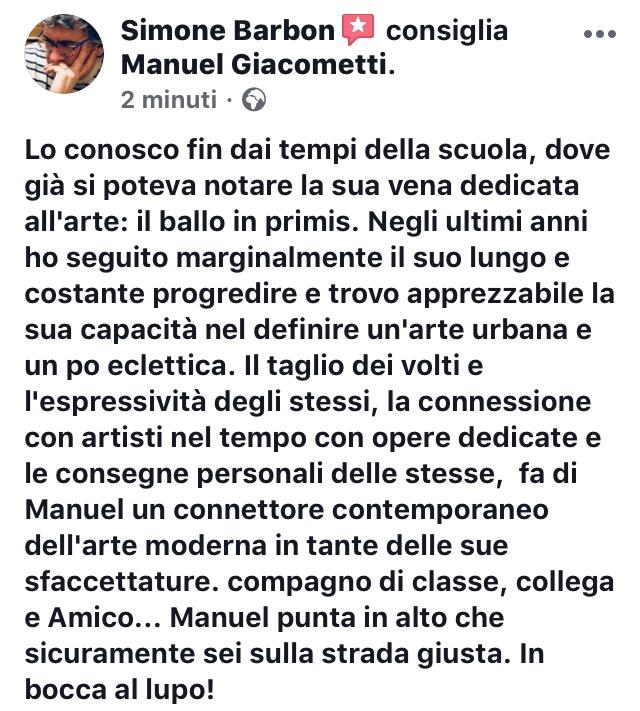Viewport: 640px width, 711px height.
Task: Click the phrase 'un'arte urbana' in the post
Action: [467, 330]
